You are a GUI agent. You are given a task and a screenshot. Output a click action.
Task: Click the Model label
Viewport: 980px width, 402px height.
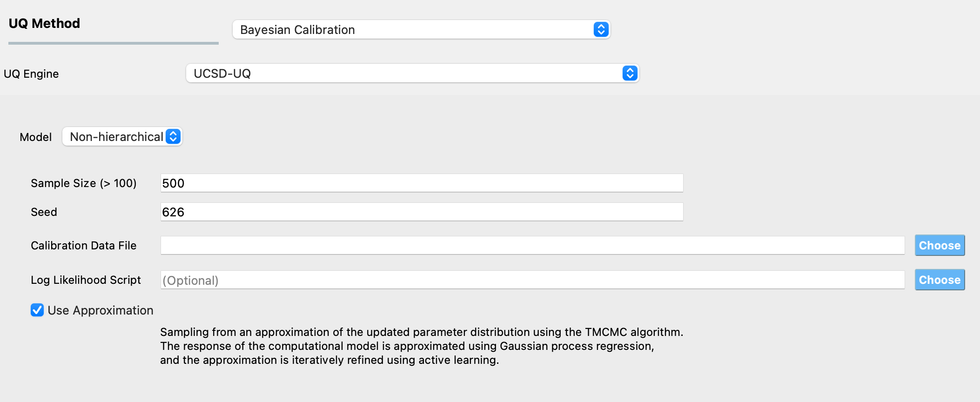35,137
